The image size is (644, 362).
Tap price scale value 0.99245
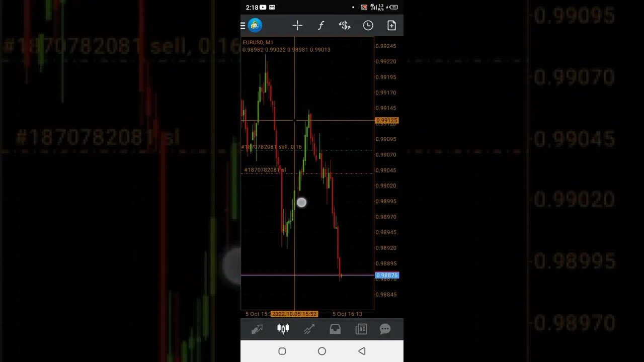click(x=386, y=46)
